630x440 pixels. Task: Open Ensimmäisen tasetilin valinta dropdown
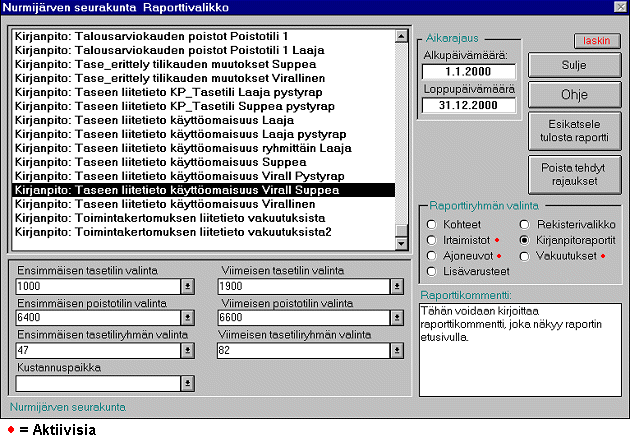coord(187,286)
